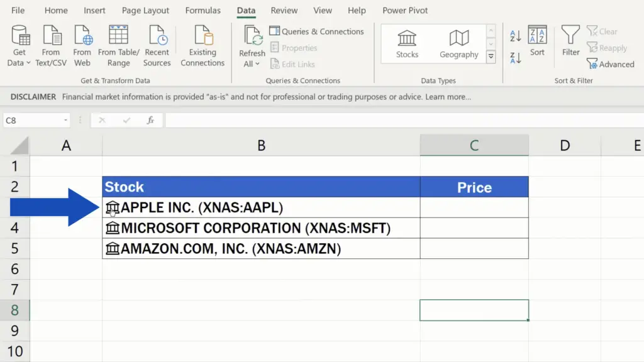Viewport: 644px width, 362px height.
Task: Select column C header
Action: [x=474, y=145]
